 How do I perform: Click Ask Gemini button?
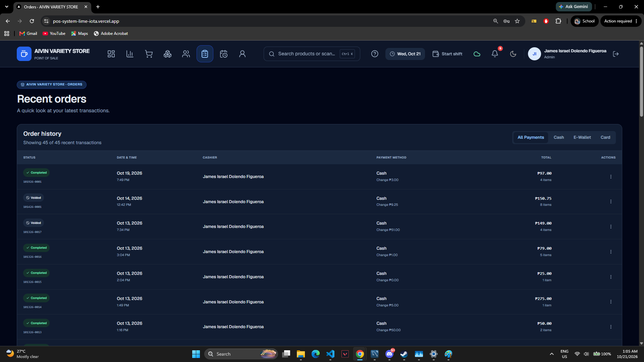coord(574,7)
